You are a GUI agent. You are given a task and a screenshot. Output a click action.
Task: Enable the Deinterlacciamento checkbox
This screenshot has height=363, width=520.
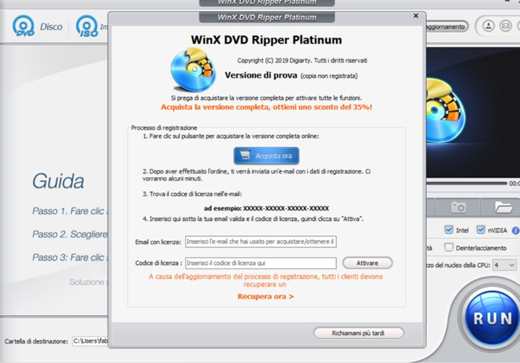click(449, 247)
